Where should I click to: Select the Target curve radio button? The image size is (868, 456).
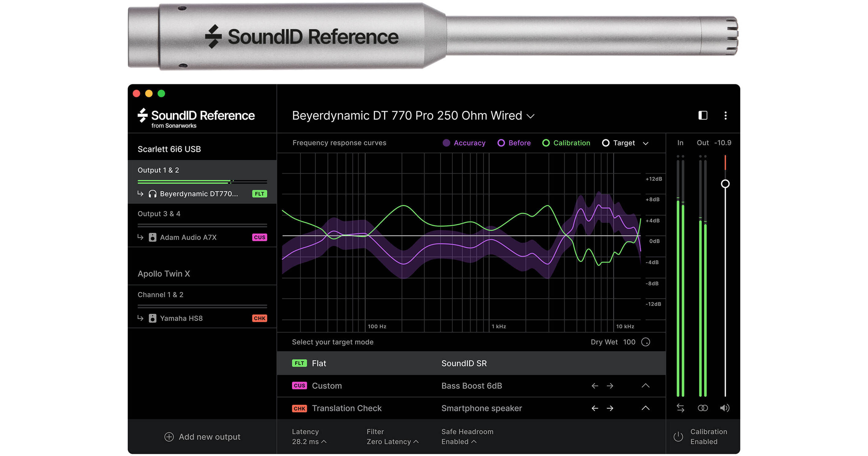coord(606,143)
